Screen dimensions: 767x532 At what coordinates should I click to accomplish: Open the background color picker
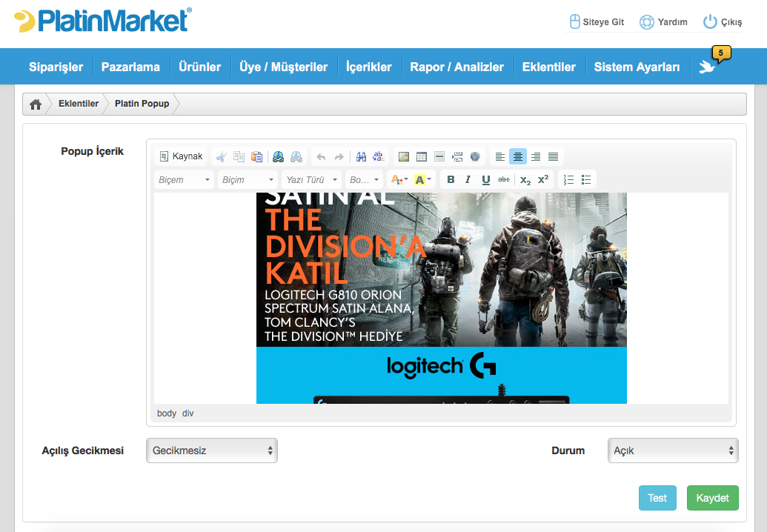(422, 180)
